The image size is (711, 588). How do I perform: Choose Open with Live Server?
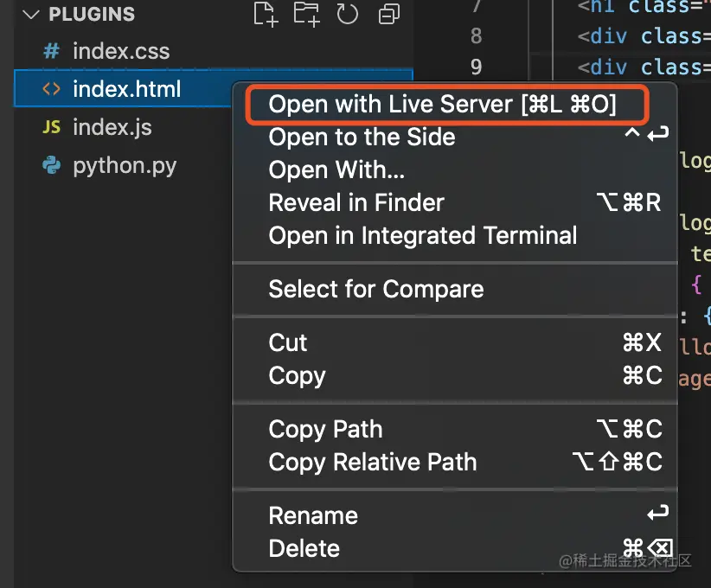tap(443, 105)
